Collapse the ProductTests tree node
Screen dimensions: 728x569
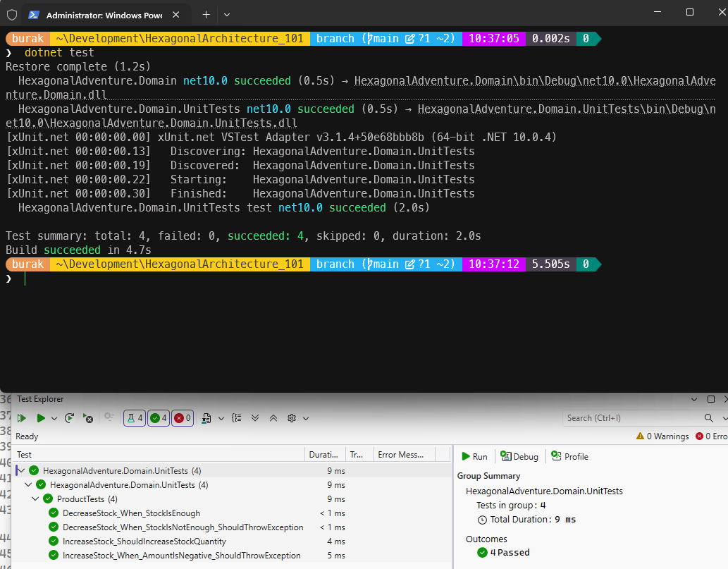coord(35,499)
